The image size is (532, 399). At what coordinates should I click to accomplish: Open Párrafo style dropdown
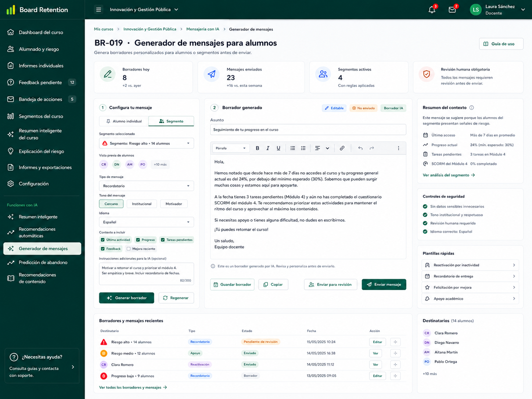(x=231, y=148)
